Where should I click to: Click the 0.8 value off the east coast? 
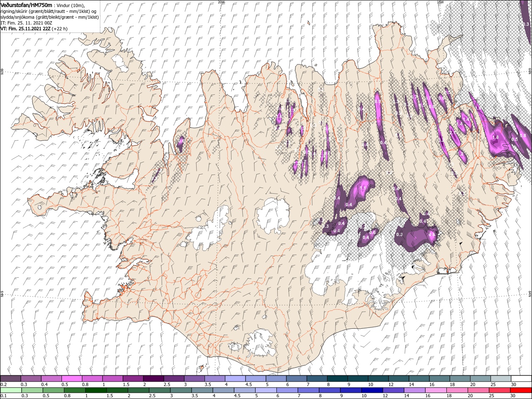pos(523,136)
